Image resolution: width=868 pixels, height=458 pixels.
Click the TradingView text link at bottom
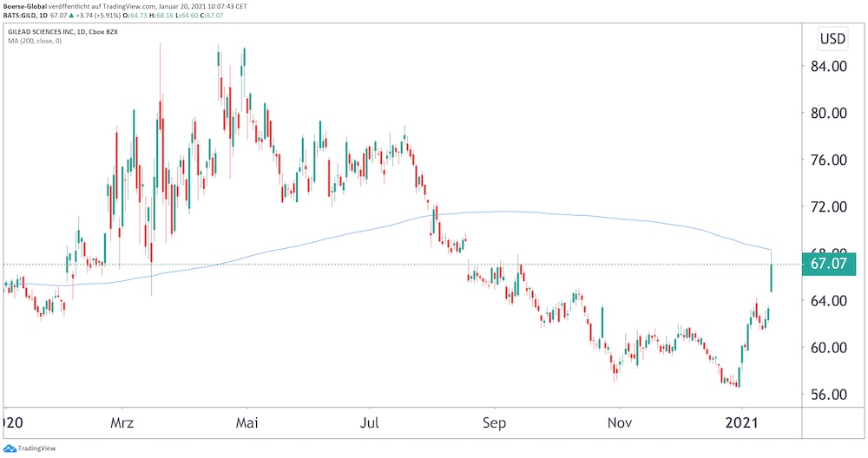click(36, 448)
